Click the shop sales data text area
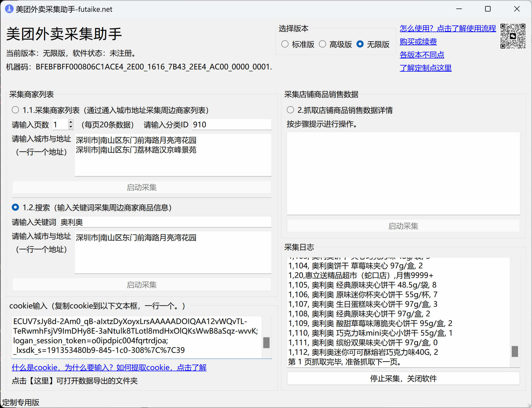The width and height of the screenshot is (532, 408). pos(403,173)
